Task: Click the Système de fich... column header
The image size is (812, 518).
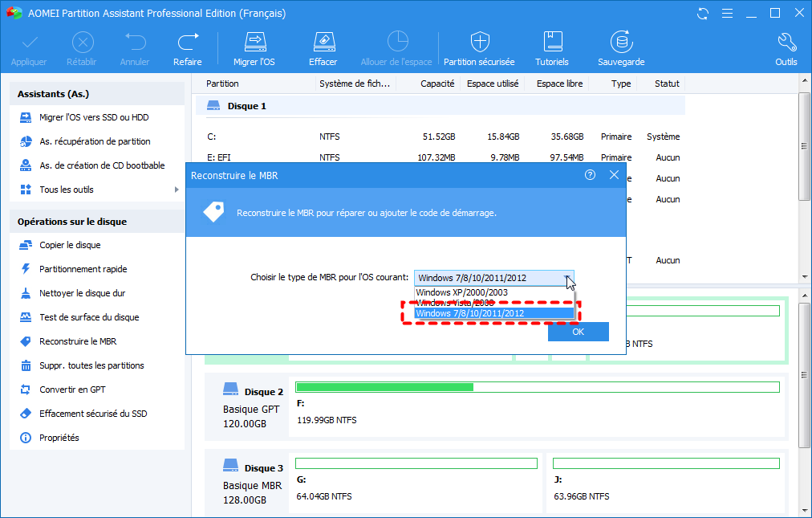Action: pos(355,84)
